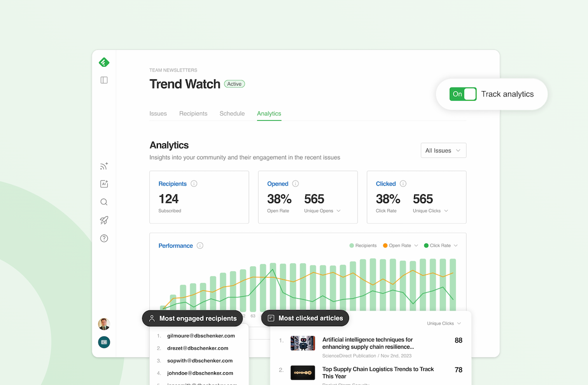Click the Opened card heading link

[278, 184]
